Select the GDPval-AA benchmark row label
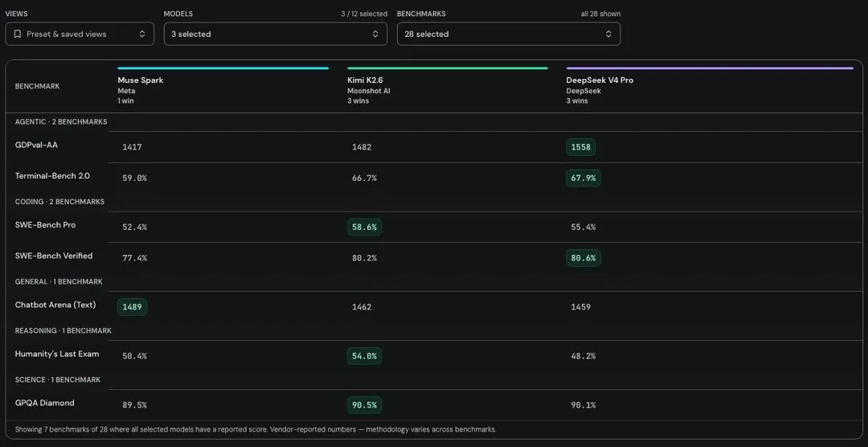Image resolution: width=868 pixels, height=447 pixels. click(x=36, y=146)
